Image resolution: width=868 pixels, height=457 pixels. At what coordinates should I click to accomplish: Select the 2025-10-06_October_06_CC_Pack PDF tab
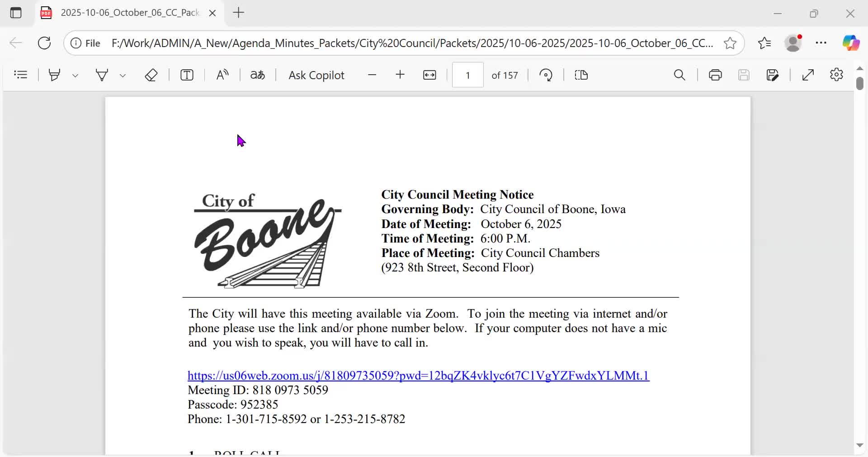pyautogui.click(x=130, y=13)
